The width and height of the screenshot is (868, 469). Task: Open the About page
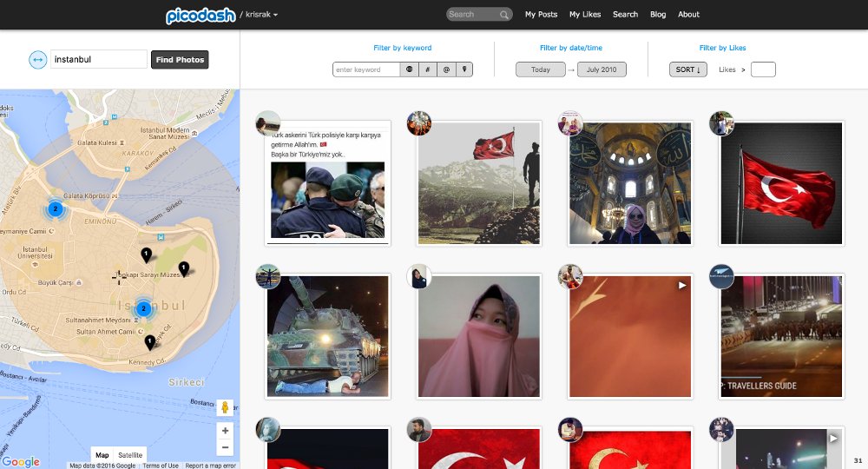coord(688,15)
